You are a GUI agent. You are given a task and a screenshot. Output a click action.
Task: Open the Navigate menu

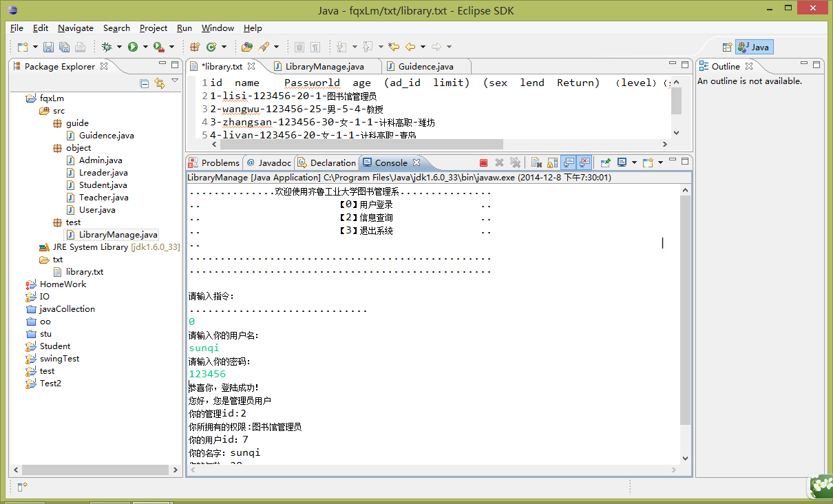point(75,28)
